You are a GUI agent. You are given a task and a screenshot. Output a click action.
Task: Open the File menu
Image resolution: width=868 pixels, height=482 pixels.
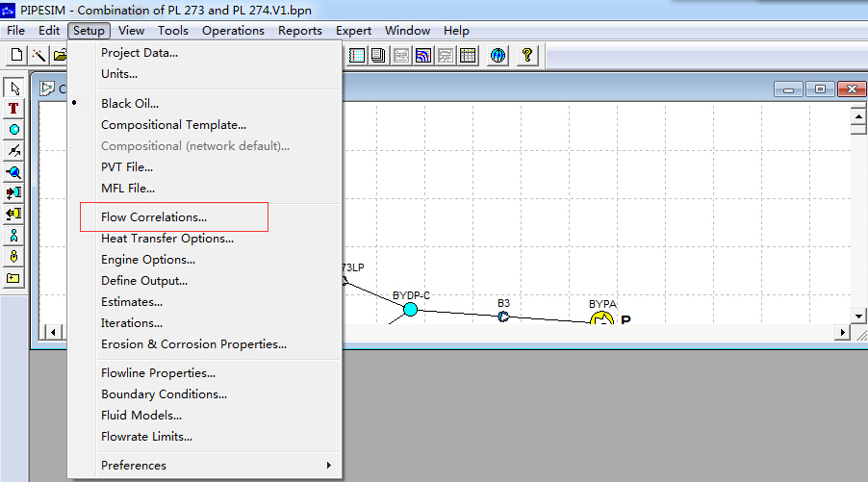click(x=15, y=31)
